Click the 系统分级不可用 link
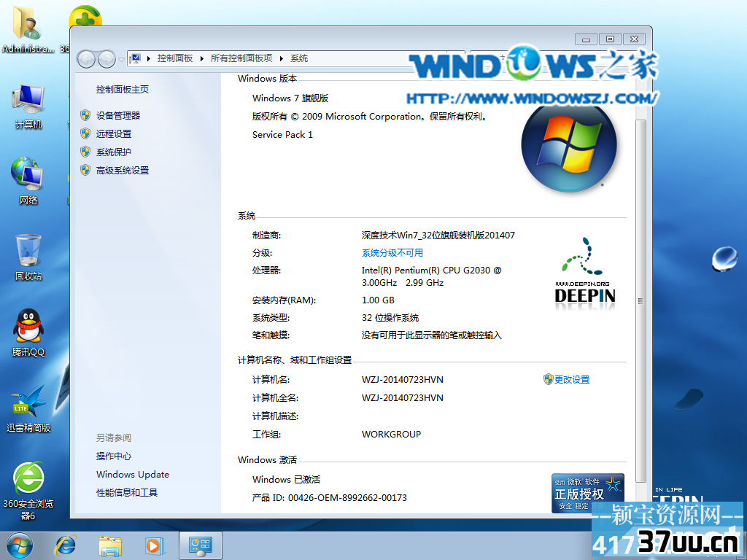Image resolution: width=747 pixels, height=560 pixels. [x=392, y=253]
